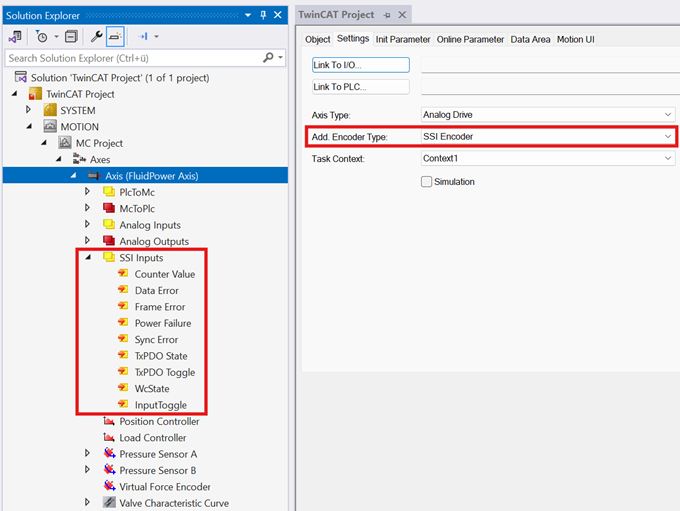Viewport: 680px width, 511px height.
Task: Open Solution Explorer window options dropdown arrow
Action: pyautogui.click(x=248, y=15)
